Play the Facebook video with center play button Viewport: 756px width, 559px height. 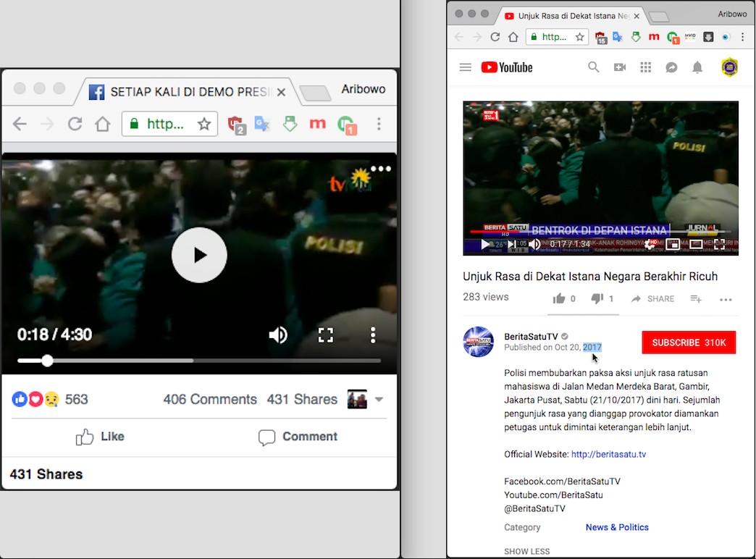199,255
